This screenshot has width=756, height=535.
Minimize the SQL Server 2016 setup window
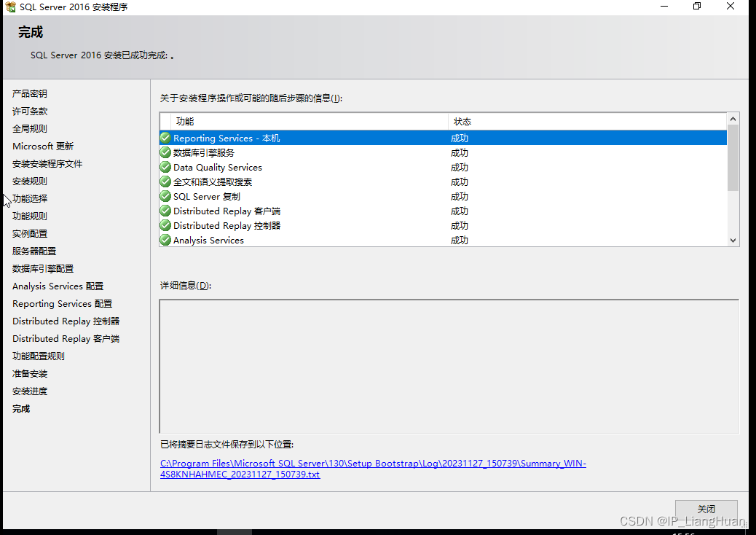(664, 7)
